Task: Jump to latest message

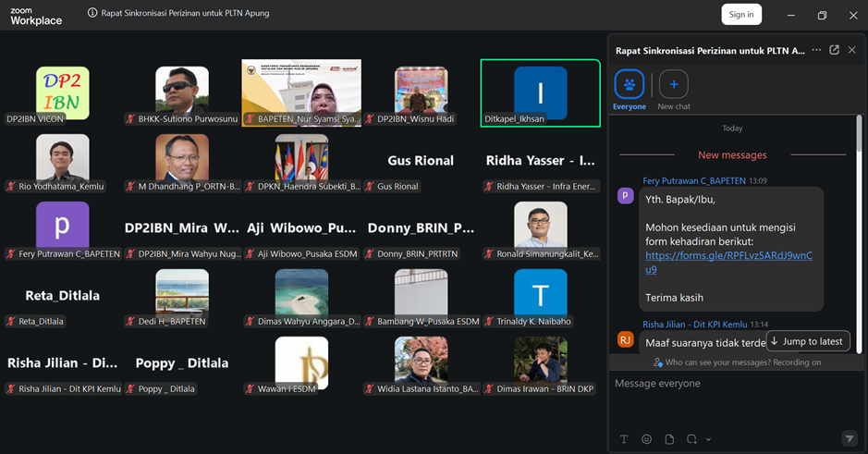Action: 808,341
